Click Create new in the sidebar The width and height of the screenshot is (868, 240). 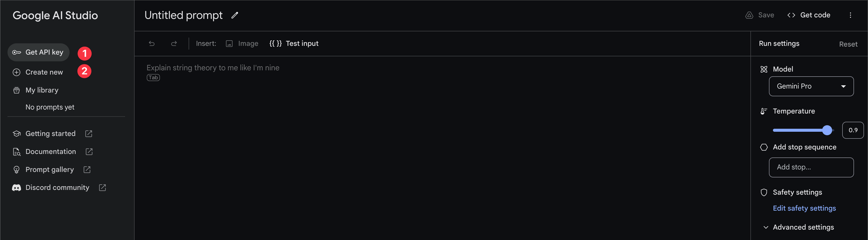point(44,72)
